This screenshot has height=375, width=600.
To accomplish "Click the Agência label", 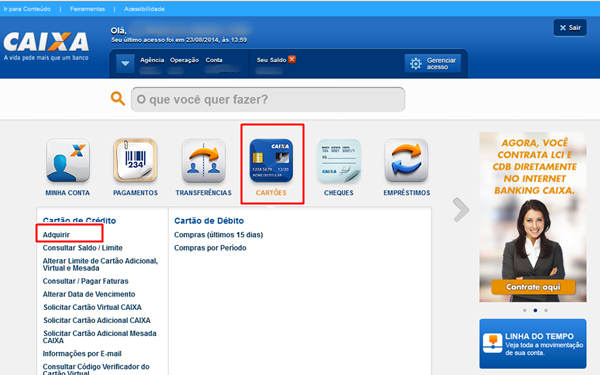I will tap(152, 60).
